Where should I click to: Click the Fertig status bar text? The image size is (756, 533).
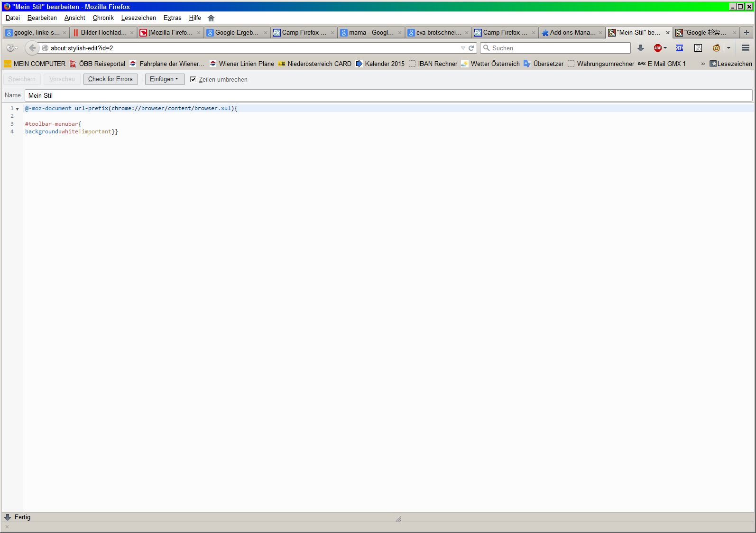pos(22,517)
